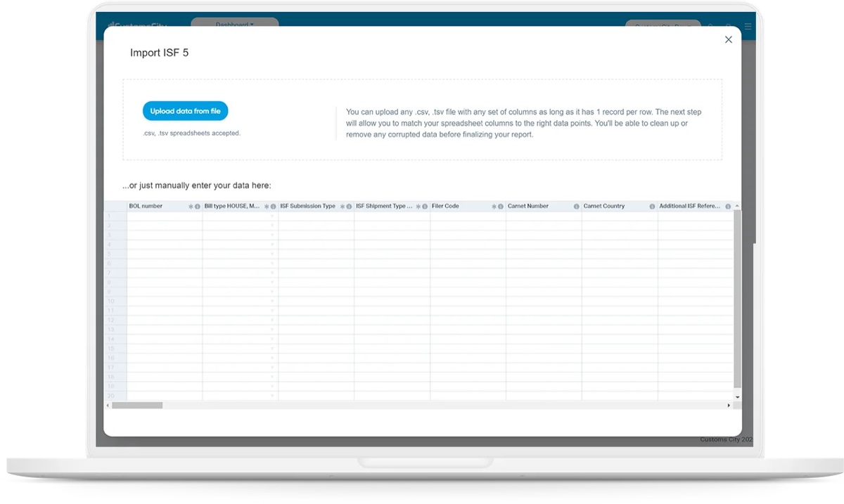The height and width of the screenshot is (504, 844).
Task: Select the ISF Submission Type column header
Action: (316, 207)
